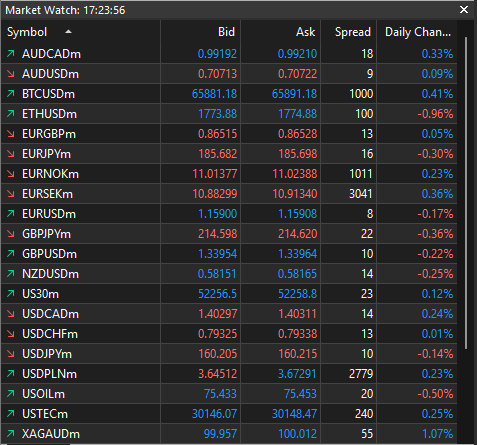Screen dimensions: 477x445
Task: Click the down arrow icon beside EURSEKm
Action: click(11, 193)
